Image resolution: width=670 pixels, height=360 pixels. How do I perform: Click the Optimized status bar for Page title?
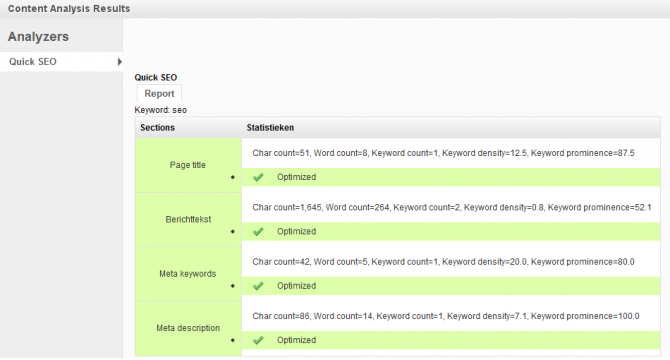pyautogui.click(x=451, y=177)
